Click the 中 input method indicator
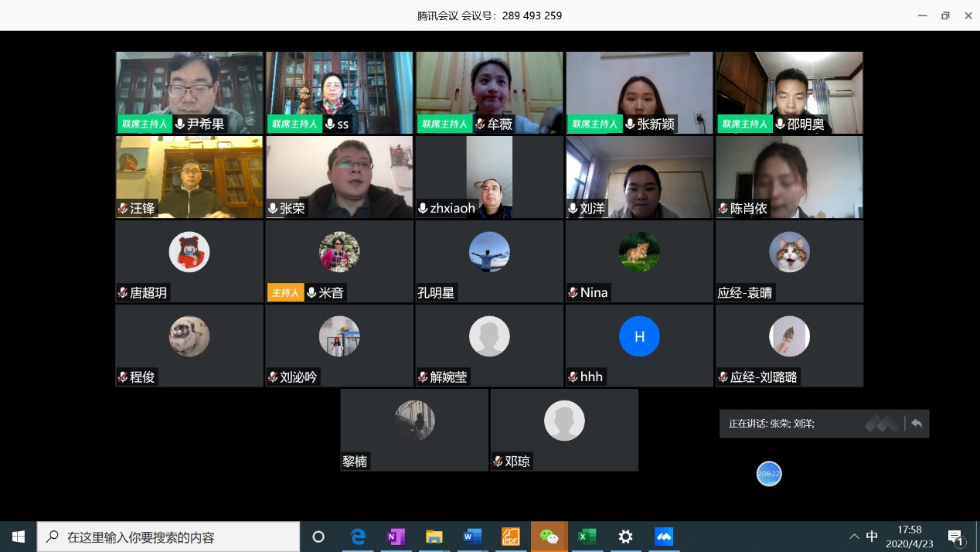The image size is (980, 552). click(872, 537)
